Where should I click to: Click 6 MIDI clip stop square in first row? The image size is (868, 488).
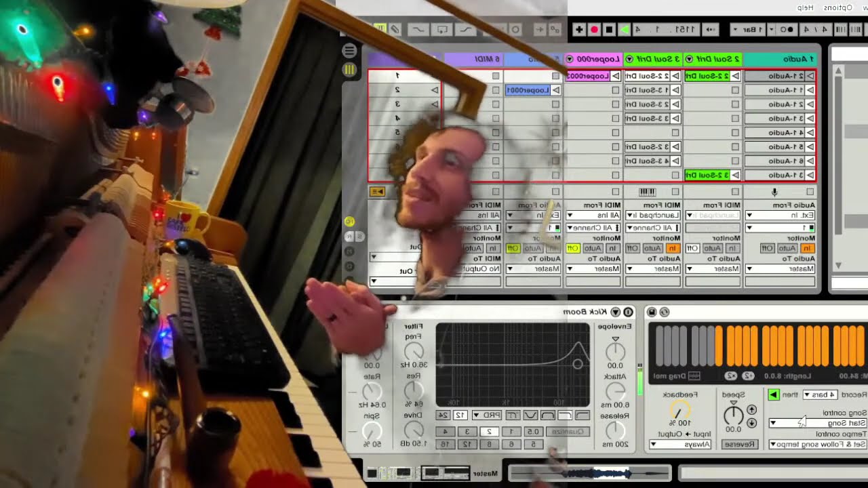tap(496, 77)
